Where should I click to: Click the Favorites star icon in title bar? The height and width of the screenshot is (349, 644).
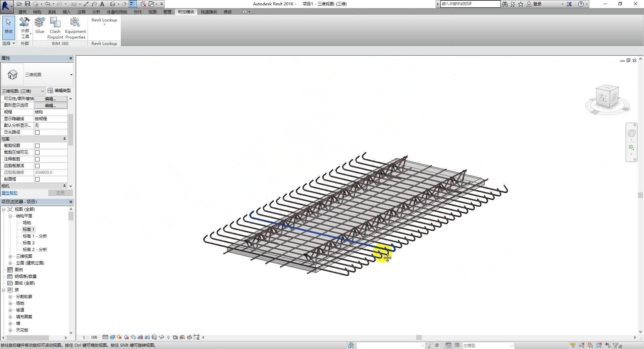pyautogui.click(x=521, y=4)
